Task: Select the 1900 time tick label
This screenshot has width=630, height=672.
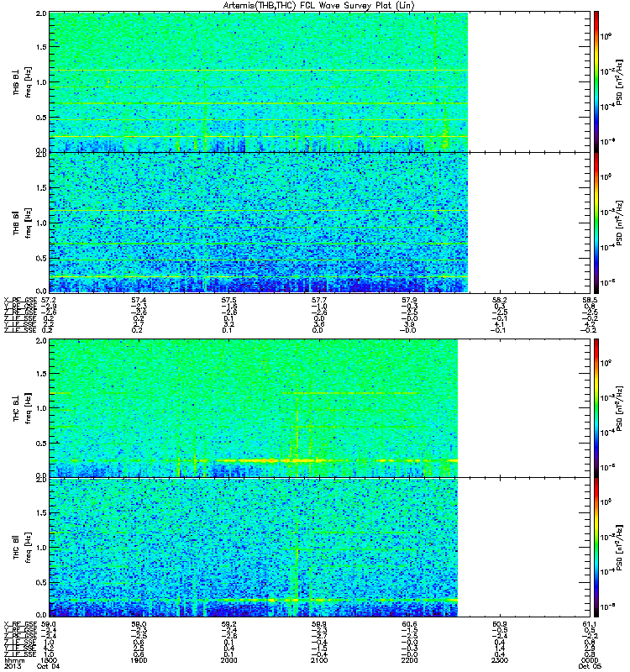Action: tap(139, 660)
